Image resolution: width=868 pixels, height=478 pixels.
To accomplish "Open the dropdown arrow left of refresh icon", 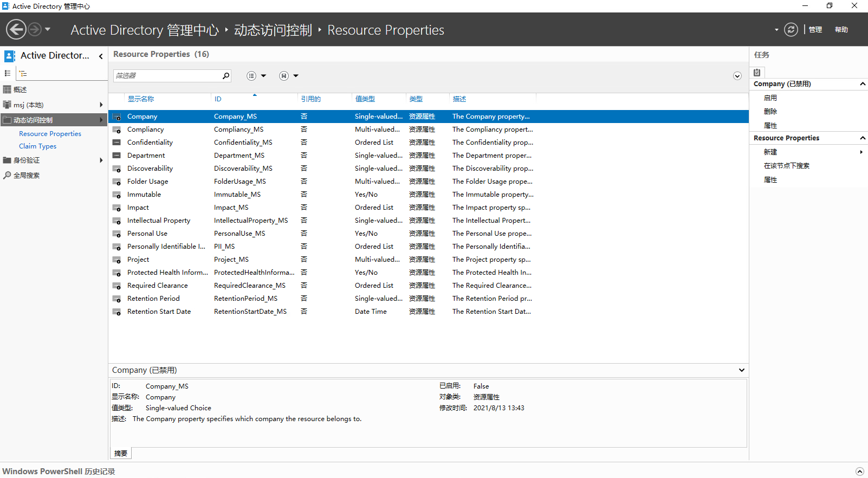I will coord(776,30).
